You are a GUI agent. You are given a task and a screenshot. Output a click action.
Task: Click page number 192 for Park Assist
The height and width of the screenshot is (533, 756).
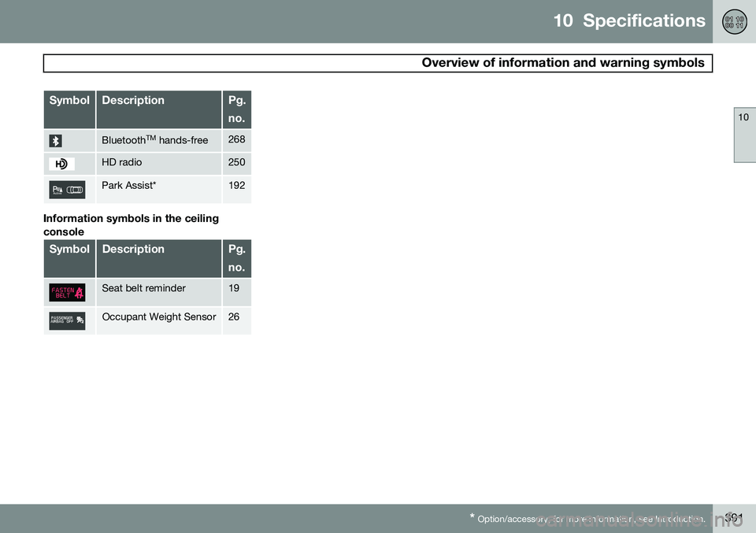pos(237,186)
